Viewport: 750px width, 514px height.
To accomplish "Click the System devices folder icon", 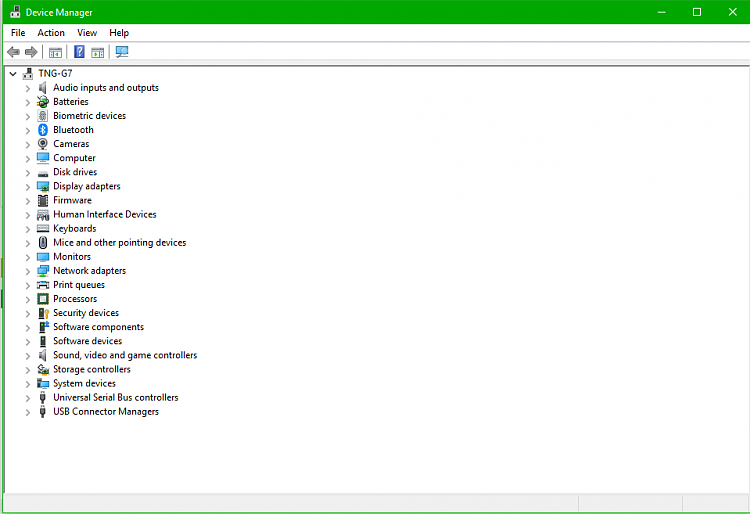I will (x=43, y=383).
